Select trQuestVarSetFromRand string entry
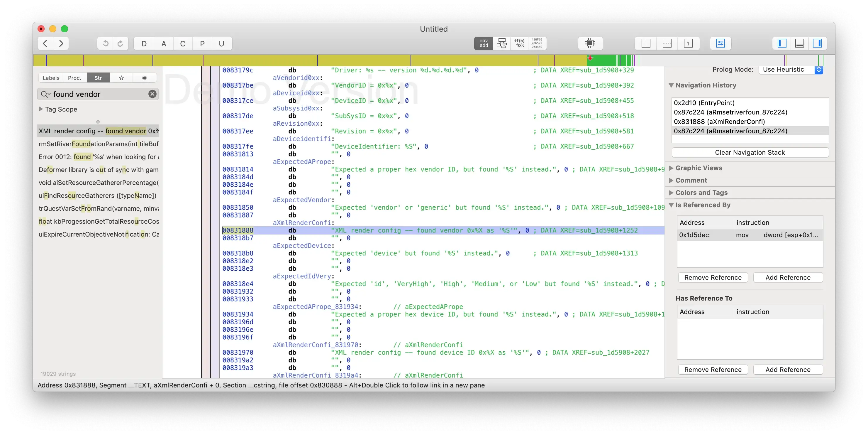Viewport: 868px width, 435px height. click(98, 208)
